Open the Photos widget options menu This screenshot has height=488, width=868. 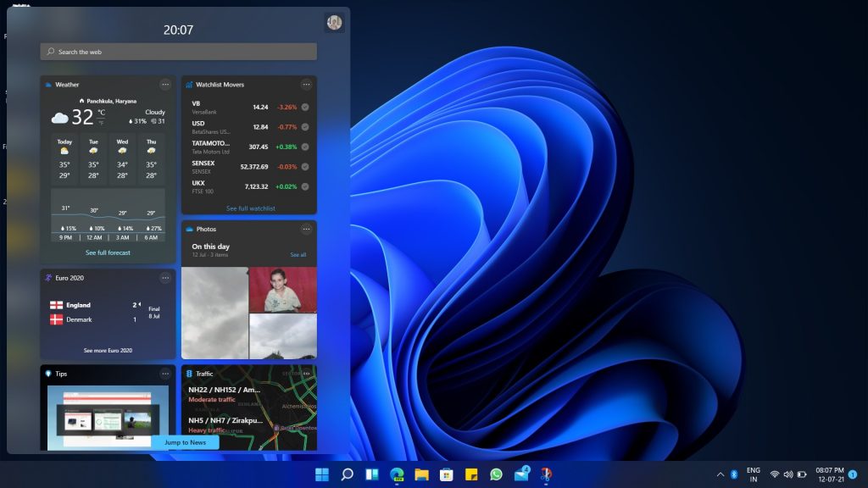304,229
